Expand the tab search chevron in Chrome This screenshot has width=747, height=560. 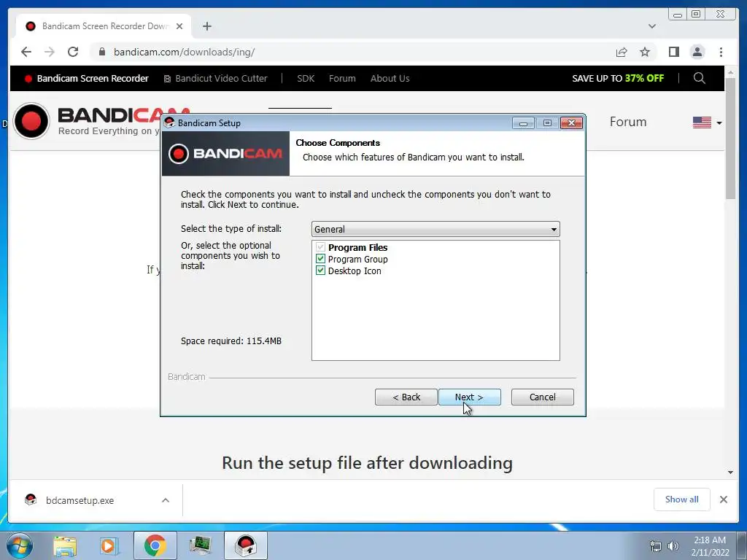(651, 26)
